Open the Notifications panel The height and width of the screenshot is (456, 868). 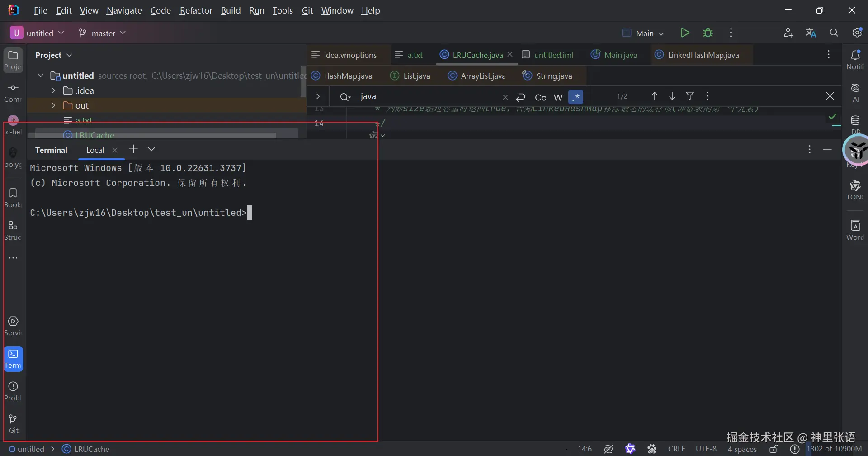click(855, 60)
